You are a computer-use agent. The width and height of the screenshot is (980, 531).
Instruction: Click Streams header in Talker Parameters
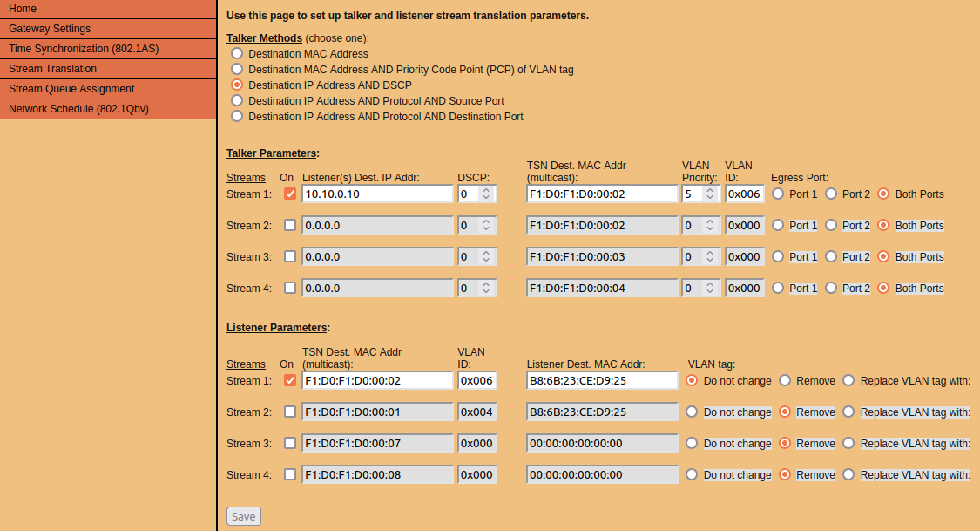tap(247, 178)
